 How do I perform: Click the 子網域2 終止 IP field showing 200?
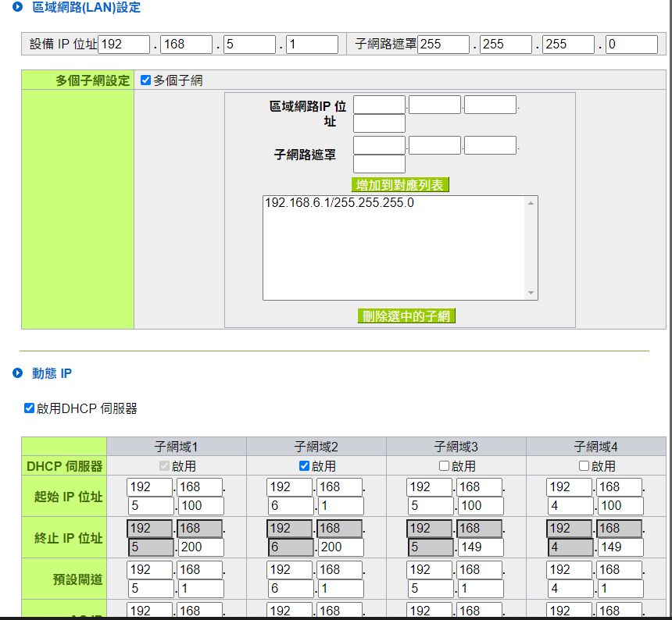coord(341,547)
